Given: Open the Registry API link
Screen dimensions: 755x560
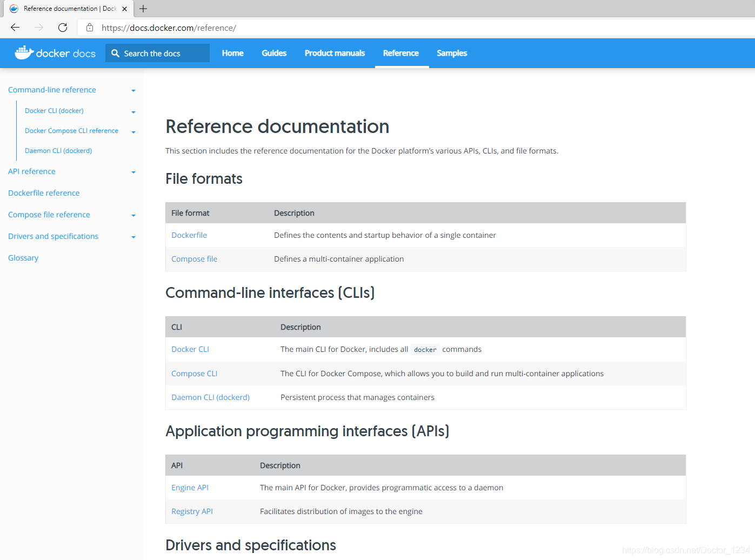Looking at the screenshot, I should point(192,511).
